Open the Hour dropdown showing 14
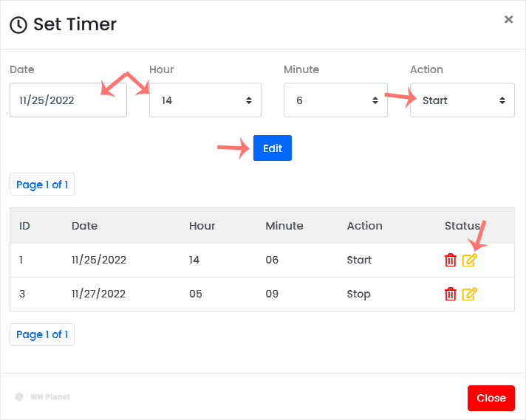Viewport: 526px width, 420px height. (x=205, y=100)
